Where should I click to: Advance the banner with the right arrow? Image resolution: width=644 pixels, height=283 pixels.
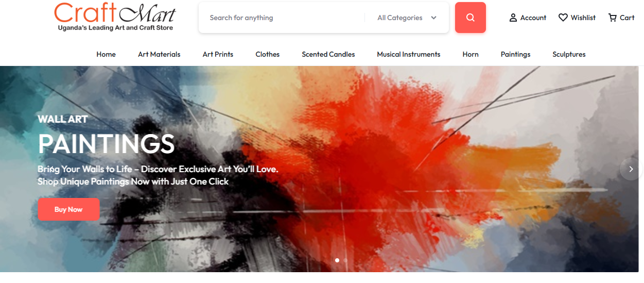click(631, 169)
